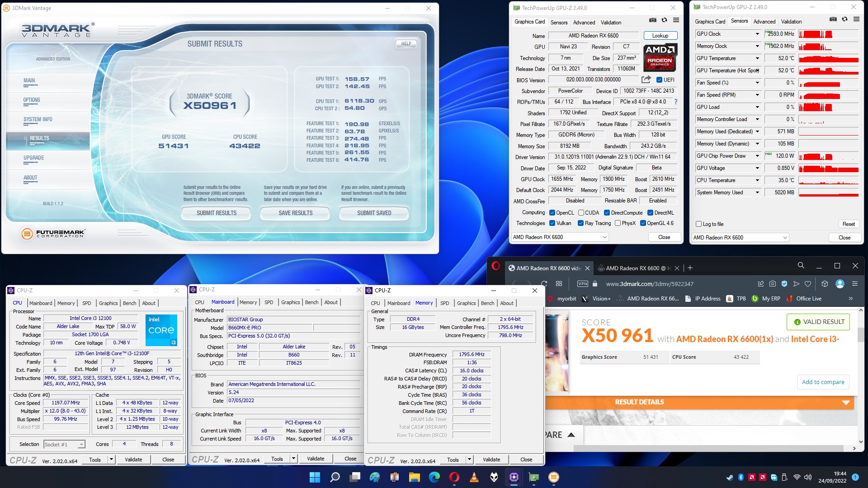
Task: Click the VPN badge in Opera address bar
Action: point(582,284)
